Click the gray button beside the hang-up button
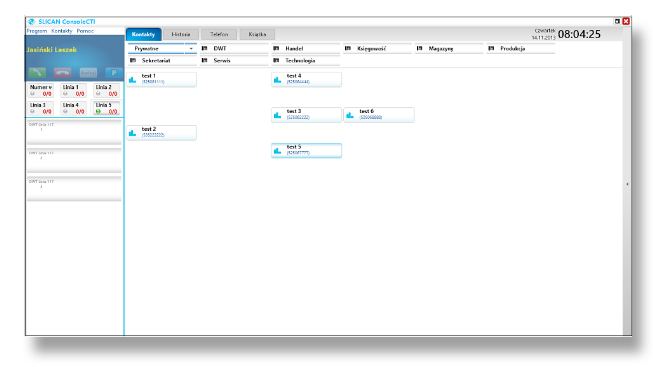 [88, 73]
